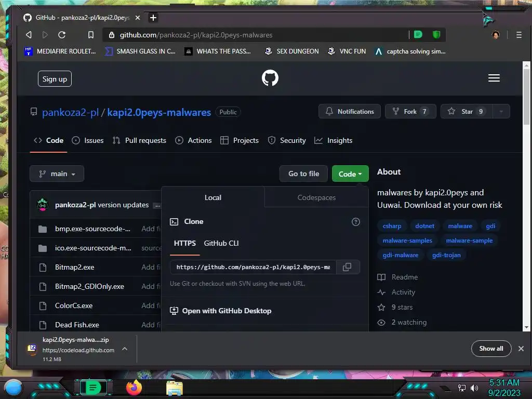Image resolution: width=532 pixels, height=399 pixels.
Task: Bookmark this page using the bookmark icon
Action: pos(90,35)
